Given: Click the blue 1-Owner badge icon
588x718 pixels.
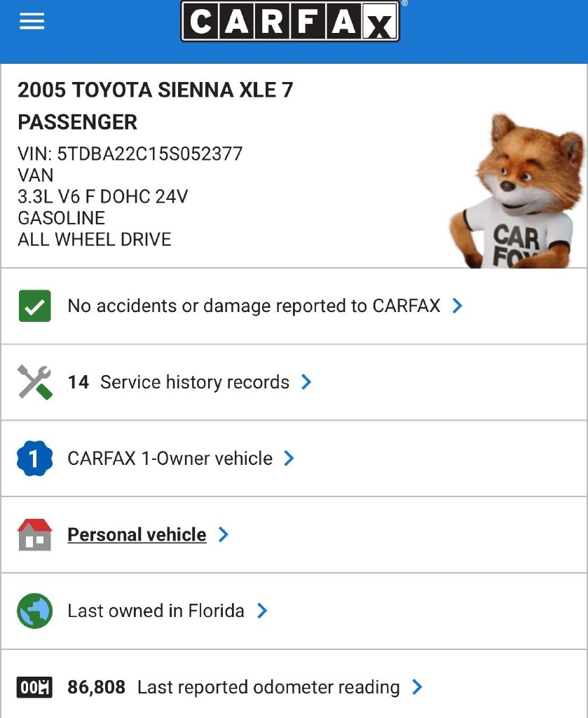Looking at the screenshot, I should tap(34, 459).
